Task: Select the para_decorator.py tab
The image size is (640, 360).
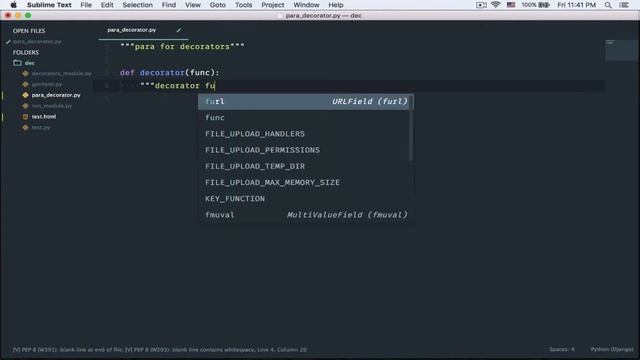Action: point(131,30)
